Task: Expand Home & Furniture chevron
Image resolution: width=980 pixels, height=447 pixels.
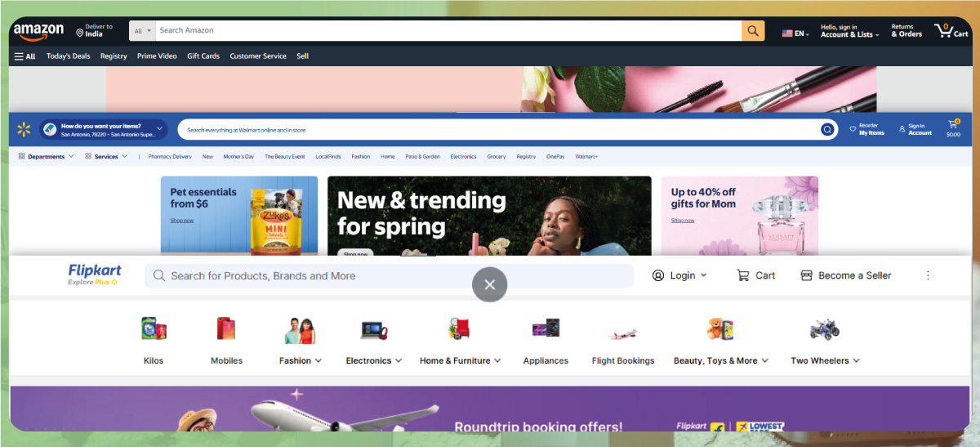Action: [497, 360]
